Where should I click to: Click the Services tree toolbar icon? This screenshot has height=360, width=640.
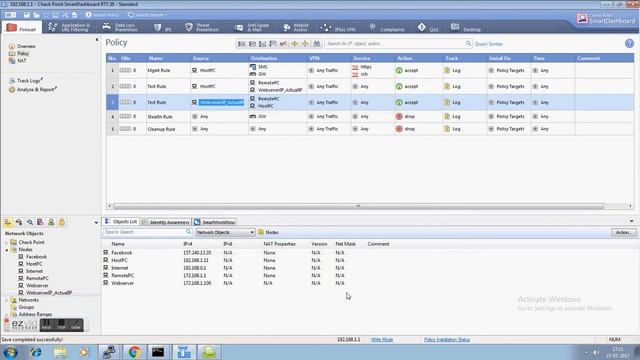coord(19,222)
